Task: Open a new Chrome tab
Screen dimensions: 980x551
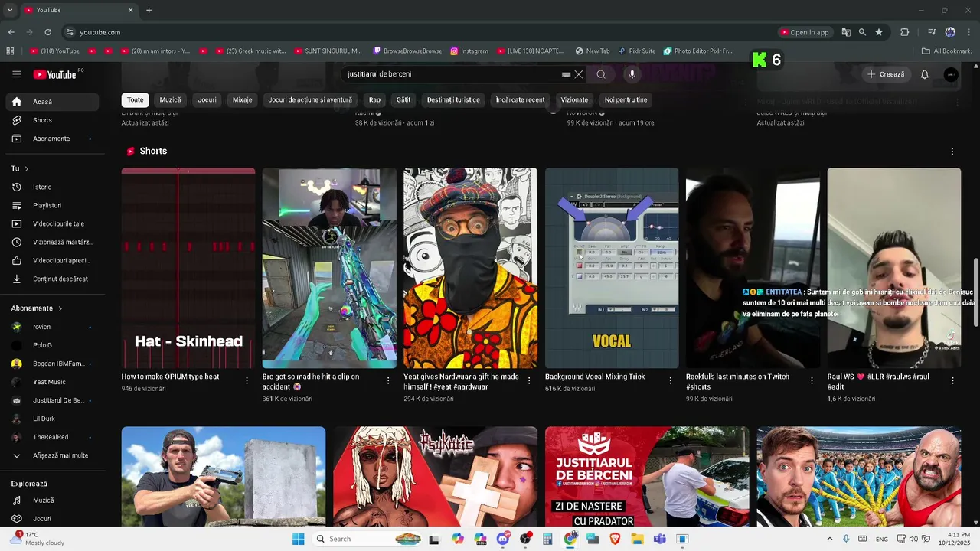Action: pos(149,10)
